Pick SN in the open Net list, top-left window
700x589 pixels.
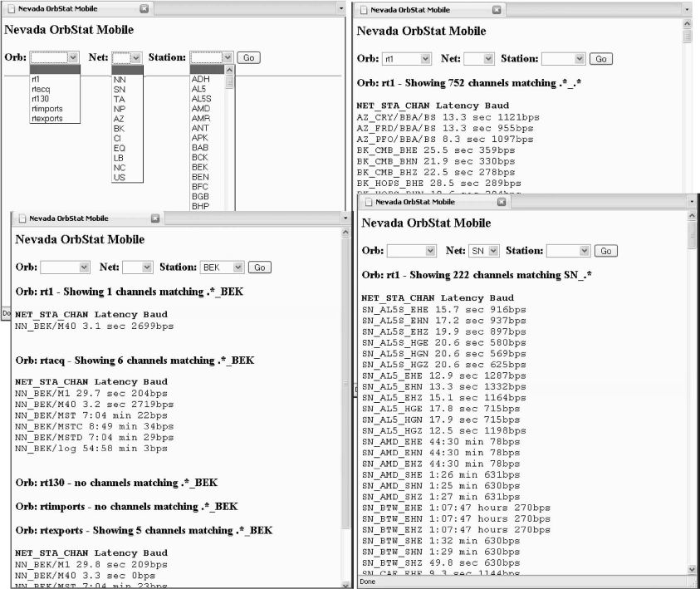[127, 90]
